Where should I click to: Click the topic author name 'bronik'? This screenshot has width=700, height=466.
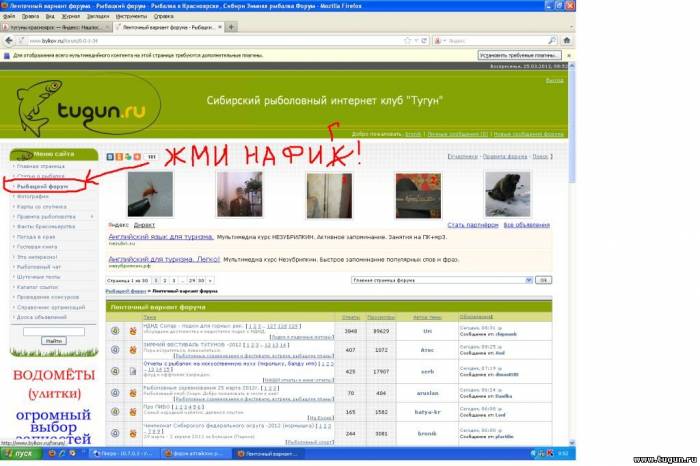point(427,433)
